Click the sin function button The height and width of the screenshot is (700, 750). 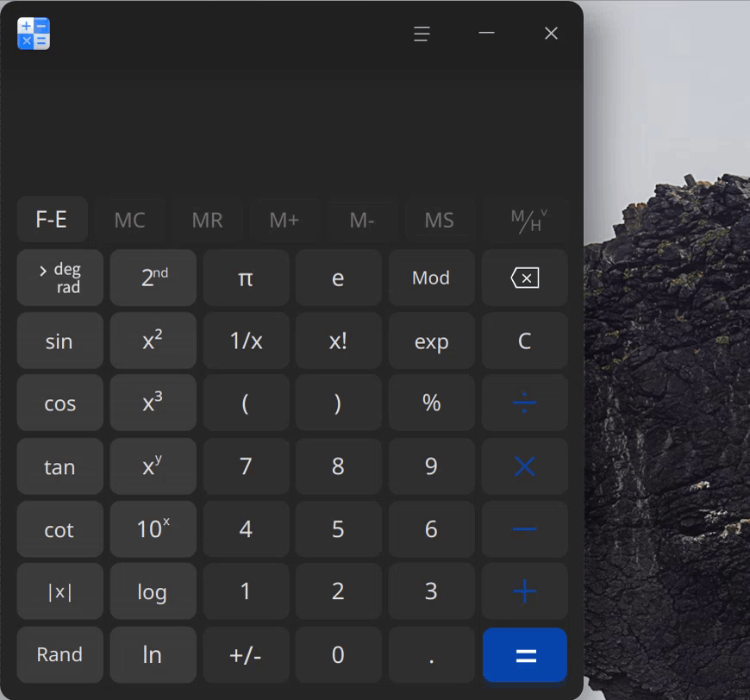(59, 341)
